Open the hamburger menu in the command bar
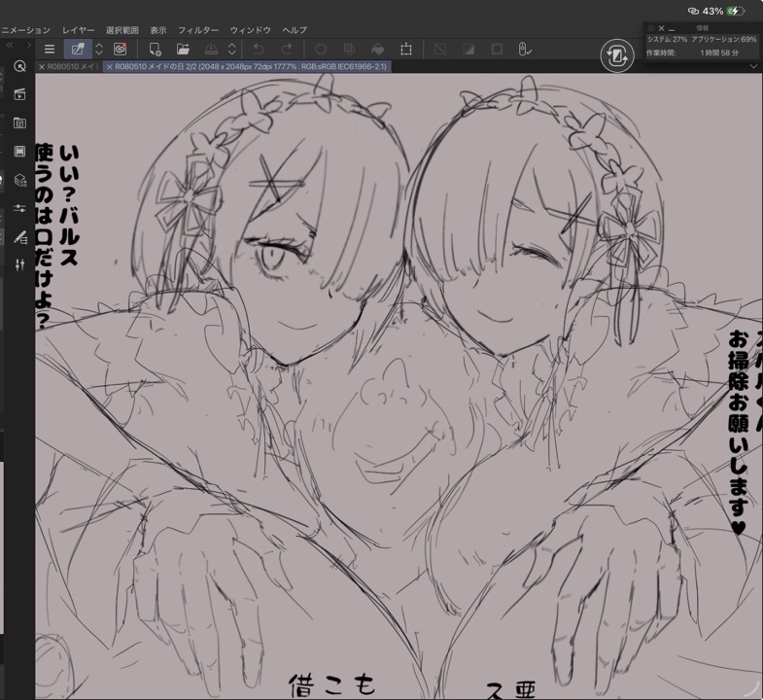 pos(50,49)
